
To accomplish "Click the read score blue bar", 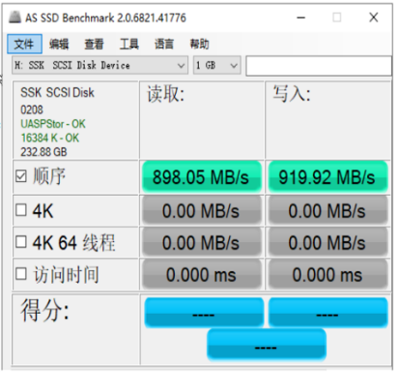I will pyautogui.click(x=204, y=312).
